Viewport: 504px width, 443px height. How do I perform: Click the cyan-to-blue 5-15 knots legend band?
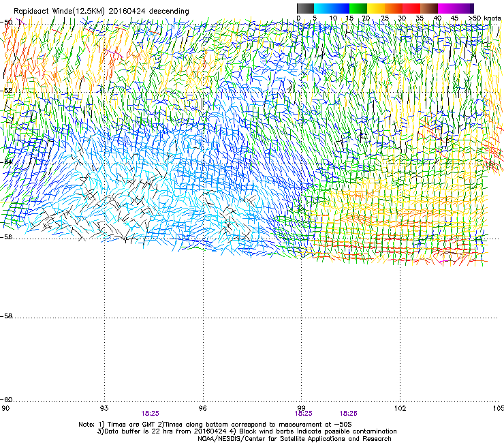coord(332,8)
